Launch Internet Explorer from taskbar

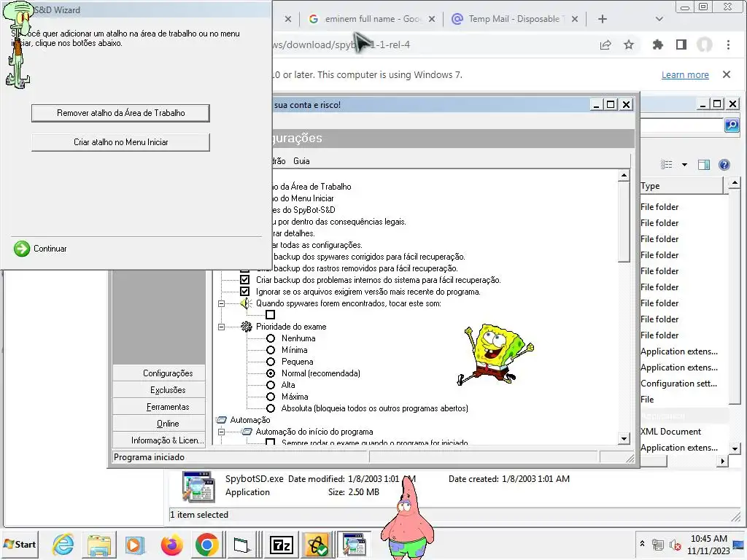pyautogui.click(x=63, y=545)
